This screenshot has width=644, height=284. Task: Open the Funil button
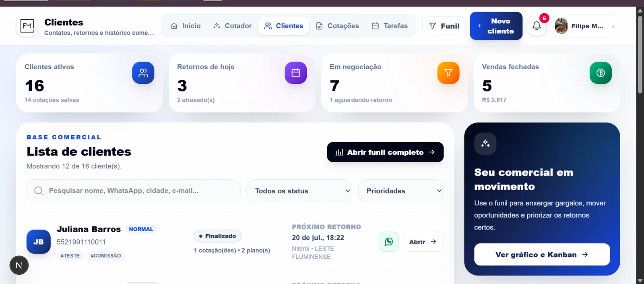(444, 26)
